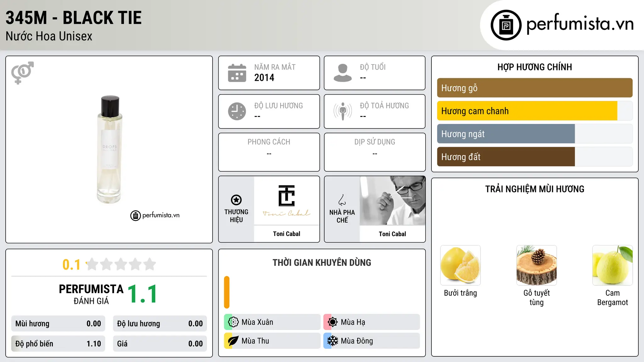Viewport: 644px width, 362px height.
Task: Click the 'Bưởi trắng' note caption
Action: pos(460,293)
